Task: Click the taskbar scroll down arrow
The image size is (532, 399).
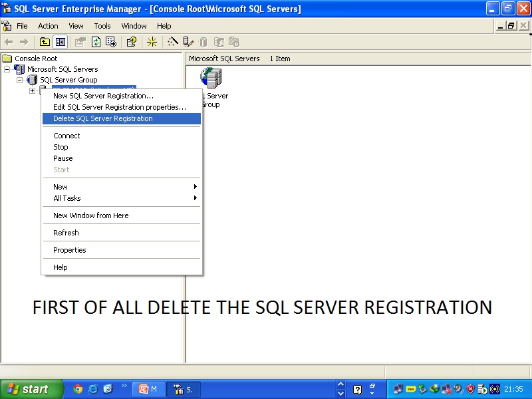Action: point(340,394)
